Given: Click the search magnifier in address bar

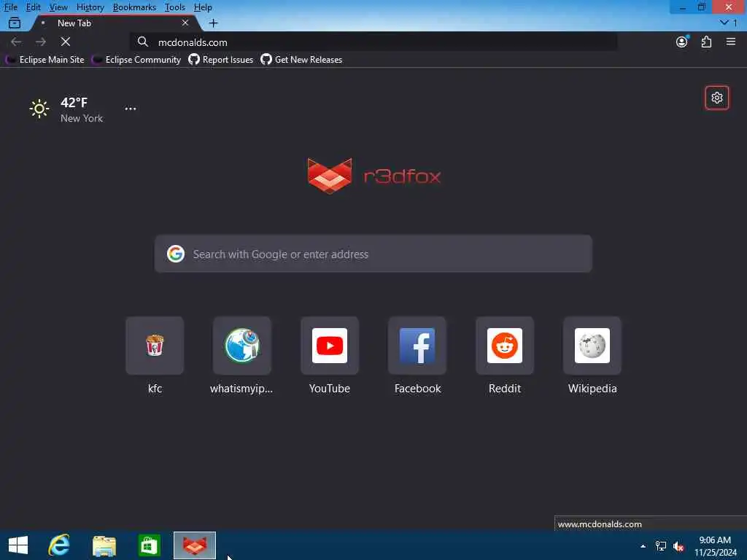Looking at the screenshot, I should (142, 42).
